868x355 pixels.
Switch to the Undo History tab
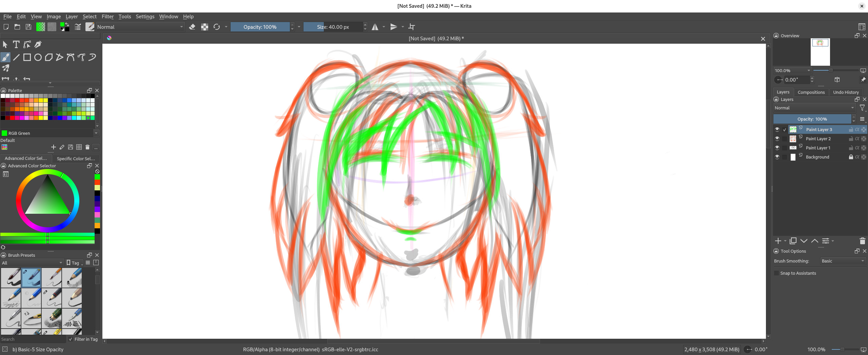tap(846, 92)
